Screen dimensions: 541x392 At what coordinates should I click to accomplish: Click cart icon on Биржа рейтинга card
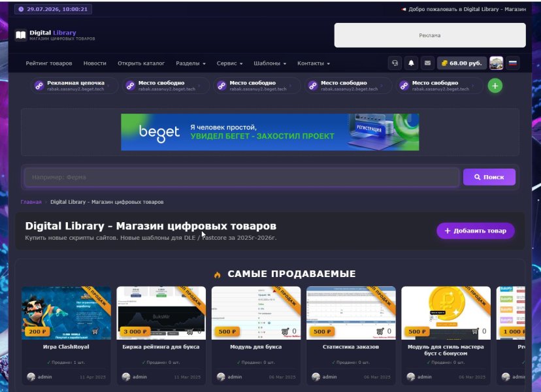click(189, 332)
